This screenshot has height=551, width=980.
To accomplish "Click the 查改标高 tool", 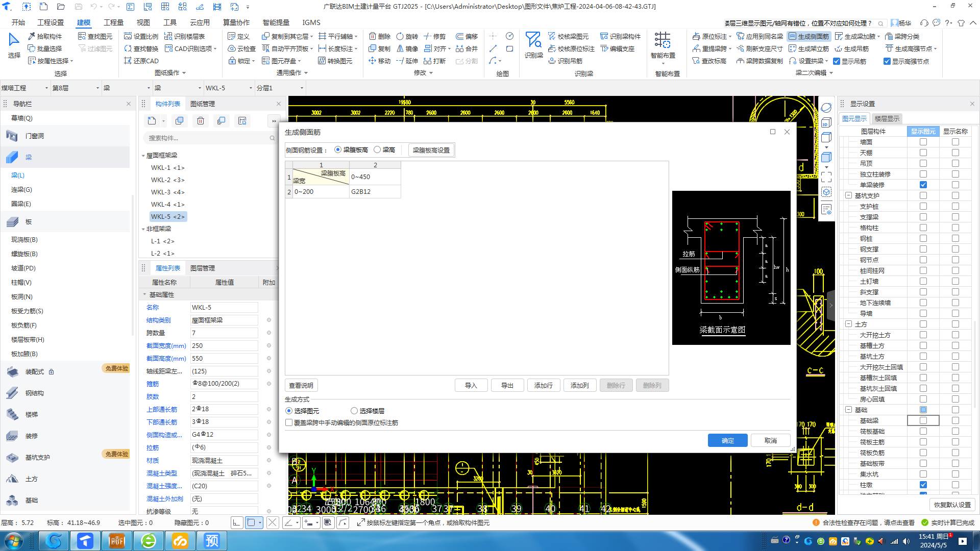I will coord(709,61).
